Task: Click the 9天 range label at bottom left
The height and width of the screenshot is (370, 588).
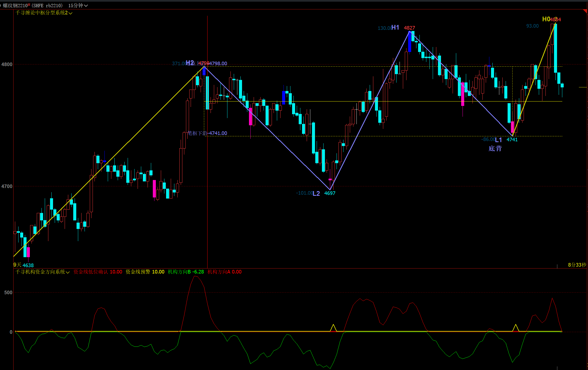Action: point(17,265)
